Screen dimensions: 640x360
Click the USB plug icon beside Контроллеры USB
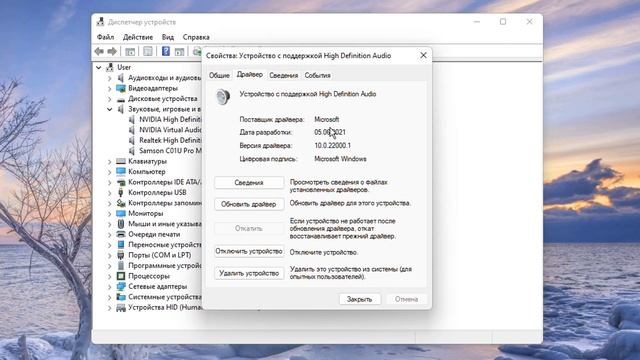click(121, 192)
